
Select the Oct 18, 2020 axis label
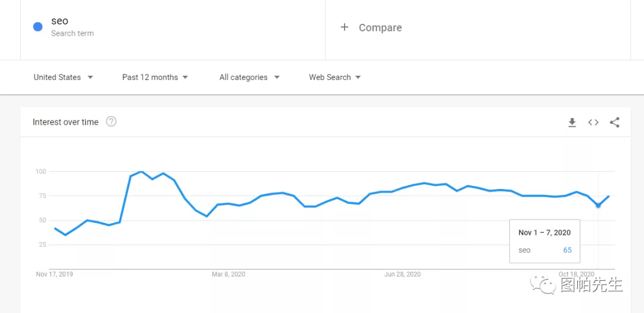click(x=577, y=274)
